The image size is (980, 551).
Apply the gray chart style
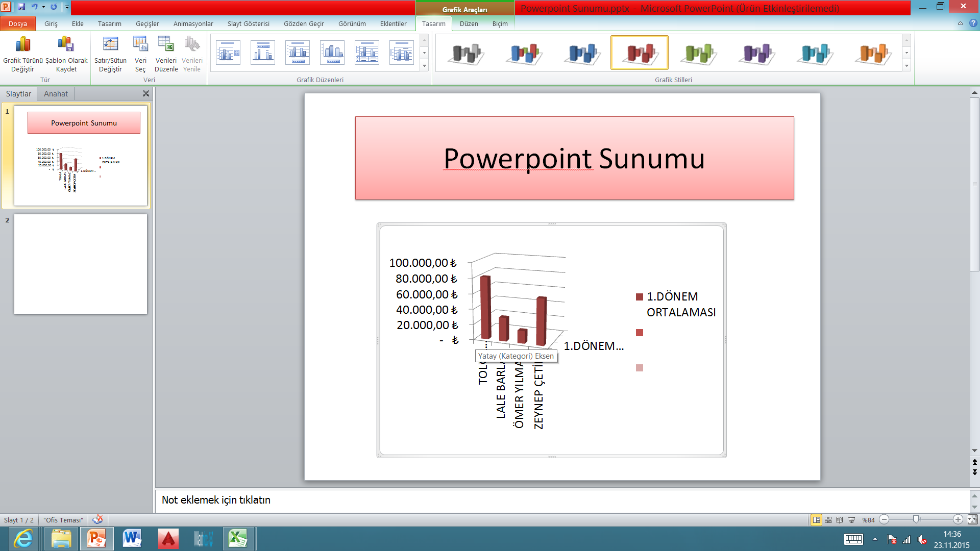[x=465, y=53]
